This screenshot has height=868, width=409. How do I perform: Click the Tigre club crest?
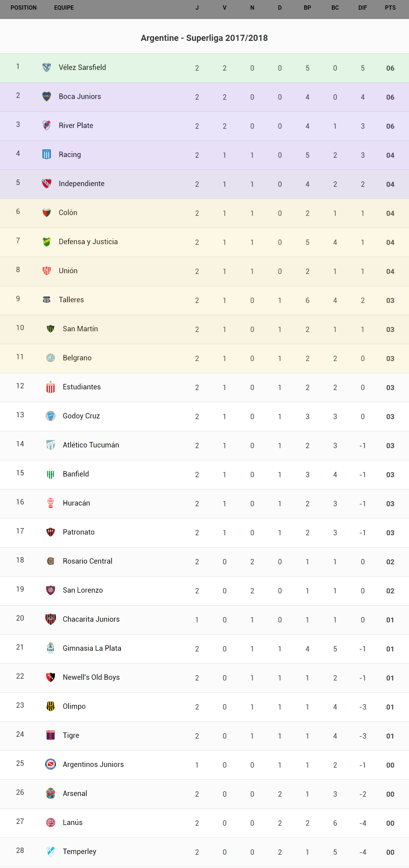[x=51, y=735]
